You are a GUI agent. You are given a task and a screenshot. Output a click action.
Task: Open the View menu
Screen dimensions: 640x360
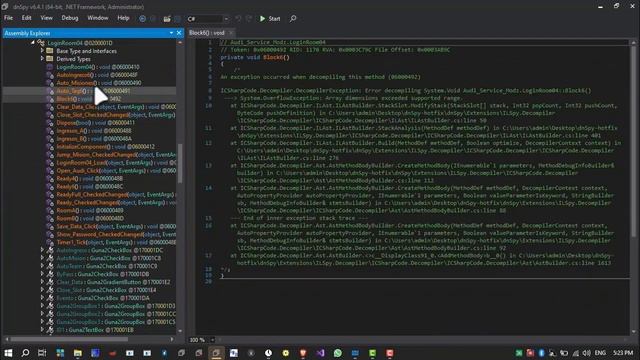tap(47, 18)
